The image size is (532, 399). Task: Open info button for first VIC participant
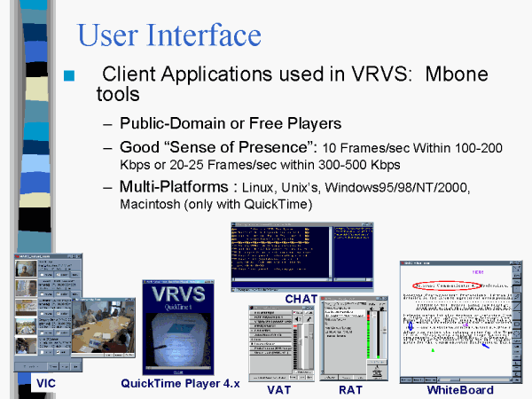point(75,275)
